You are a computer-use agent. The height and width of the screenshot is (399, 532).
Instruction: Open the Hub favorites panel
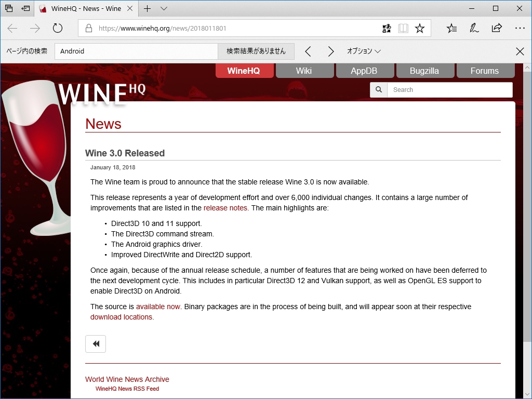[451, 29]
